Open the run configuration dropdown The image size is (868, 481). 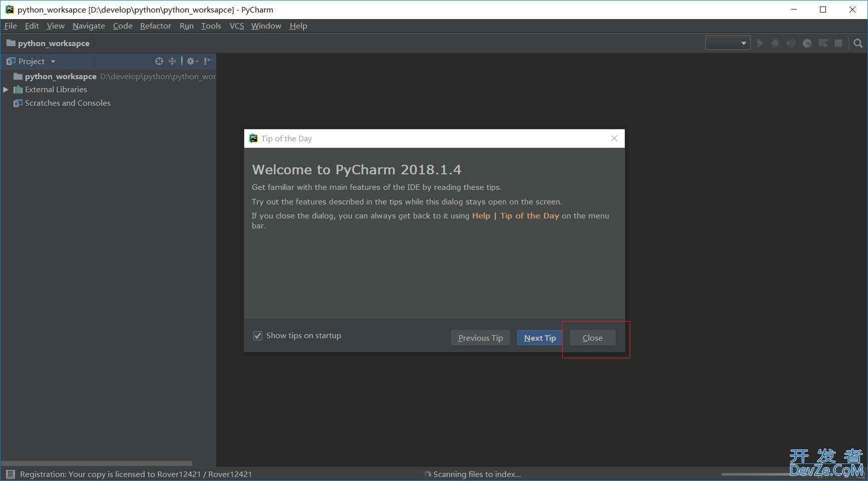click(728, 43)
